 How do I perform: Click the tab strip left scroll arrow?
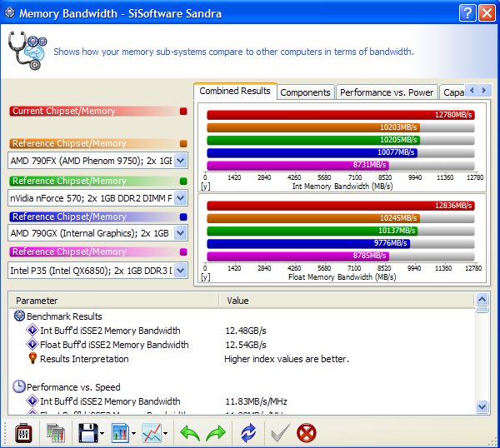[472, 91]
